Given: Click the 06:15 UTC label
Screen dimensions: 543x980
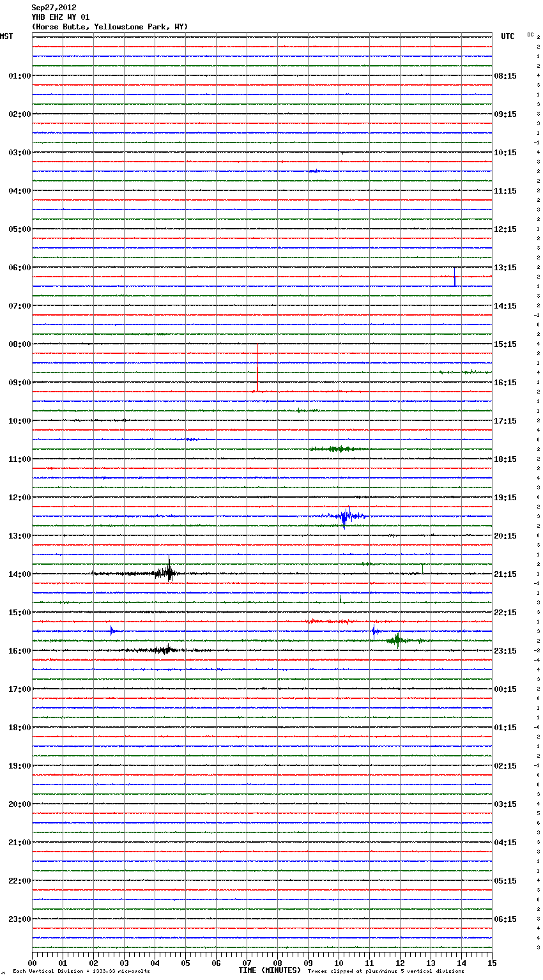Looking at the screenshot, I should [x=505, y=919].
